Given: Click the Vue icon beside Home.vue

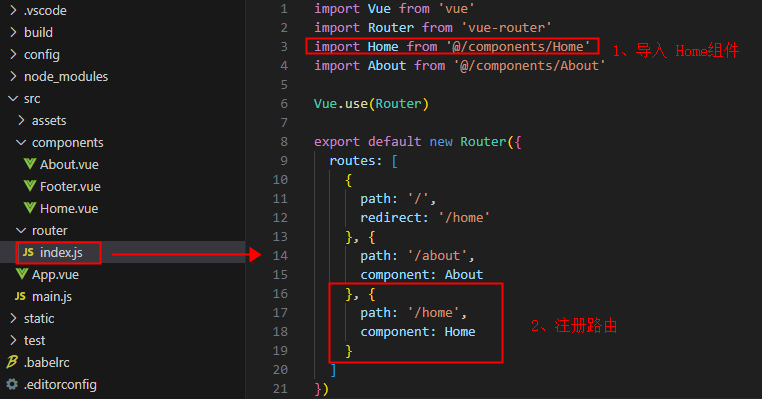Looking at the screenshot, I should (30, 208).
